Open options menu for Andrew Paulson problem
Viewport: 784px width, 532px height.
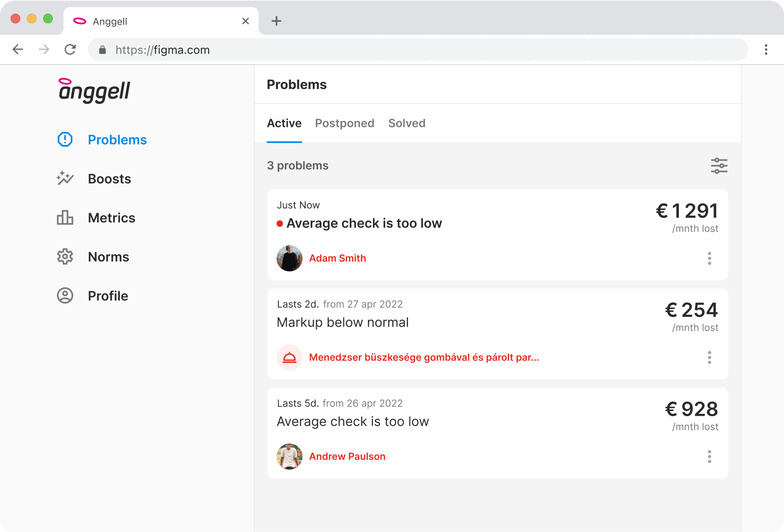click(x=709, y=456)
